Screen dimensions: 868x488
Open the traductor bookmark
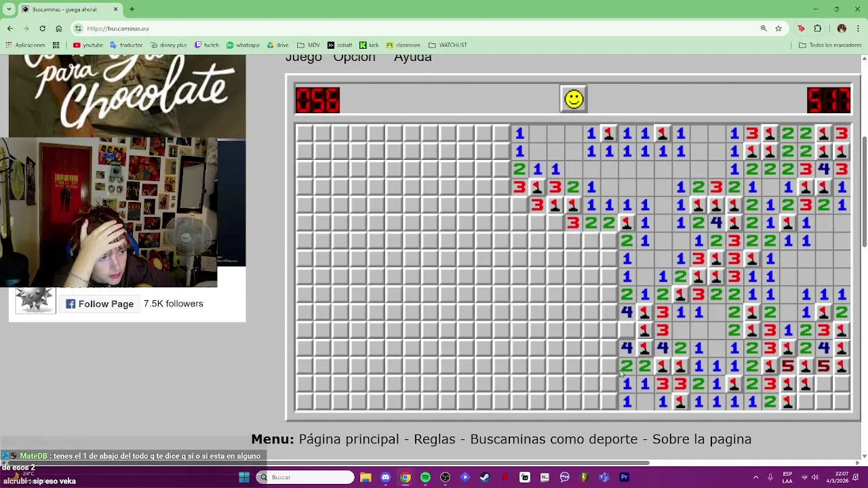(x=126, y=45)
